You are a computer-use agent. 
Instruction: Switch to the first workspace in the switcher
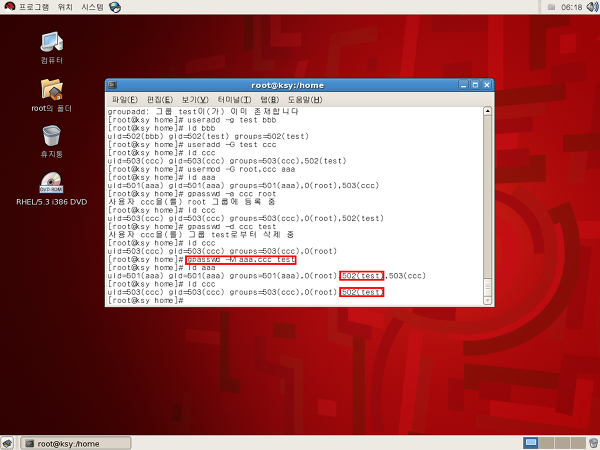click(530, 443)
